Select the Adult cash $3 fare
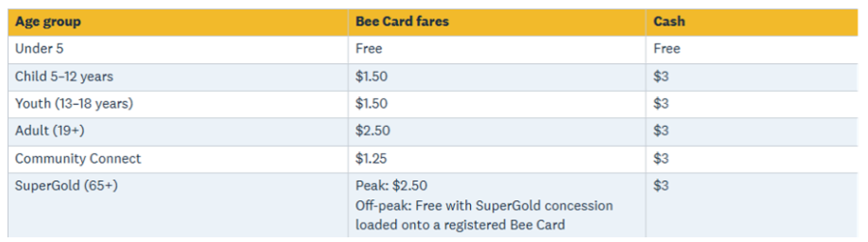 pos(661,131)
